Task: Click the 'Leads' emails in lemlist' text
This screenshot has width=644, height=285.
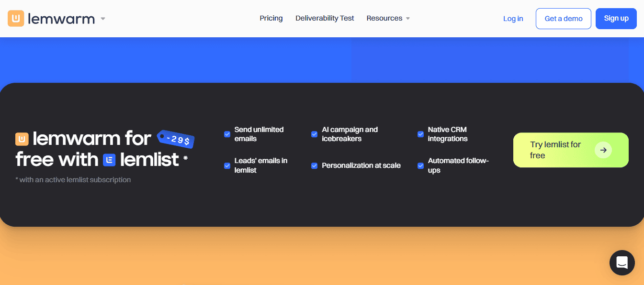Action: pos(261,165)
